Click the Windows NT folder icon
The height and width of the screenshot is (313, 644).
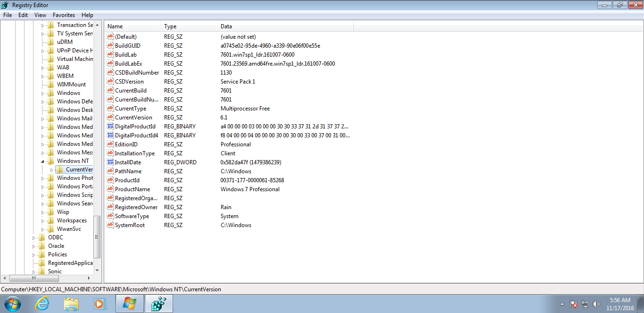(50, 161)
